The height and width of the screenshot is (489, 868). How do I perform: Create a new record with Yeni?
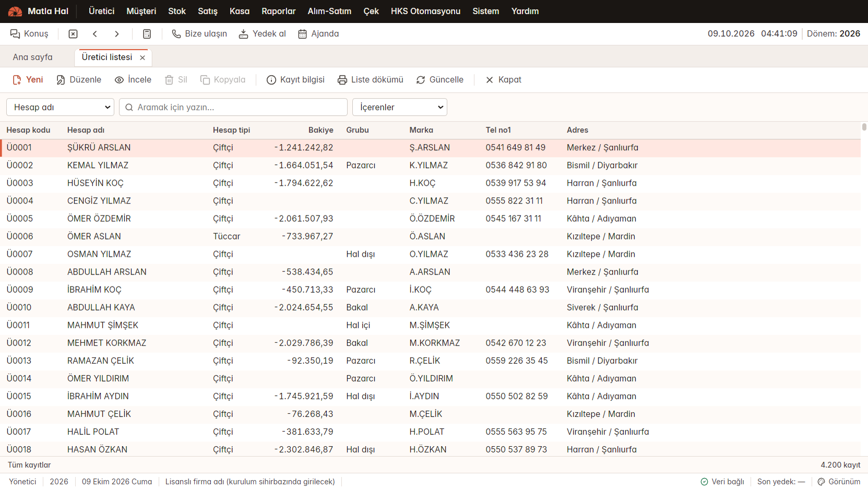click(x=28, y=80)
